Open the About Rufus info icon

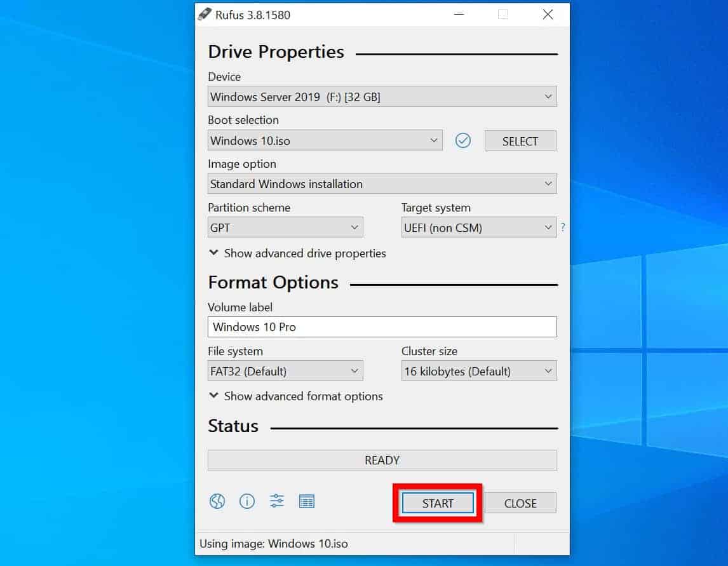pos(246,501)
